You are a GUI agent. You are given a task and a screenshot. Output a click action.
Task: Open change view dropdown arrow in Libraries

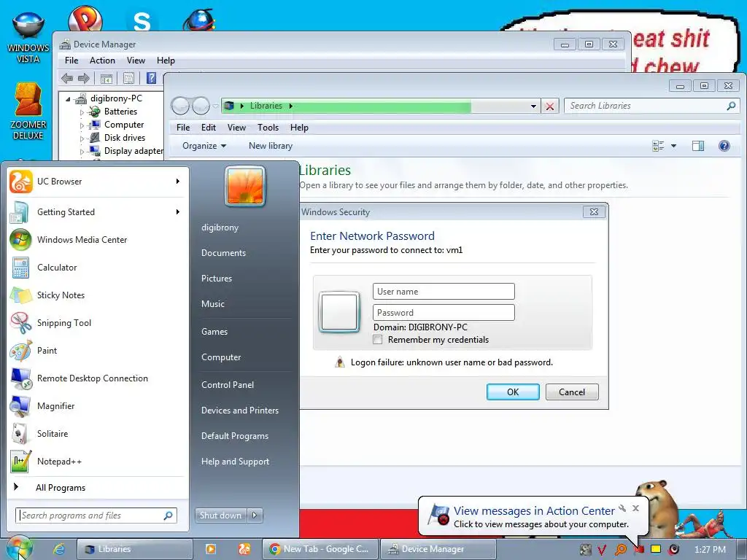pyautogui.click(x=673, y=146)
